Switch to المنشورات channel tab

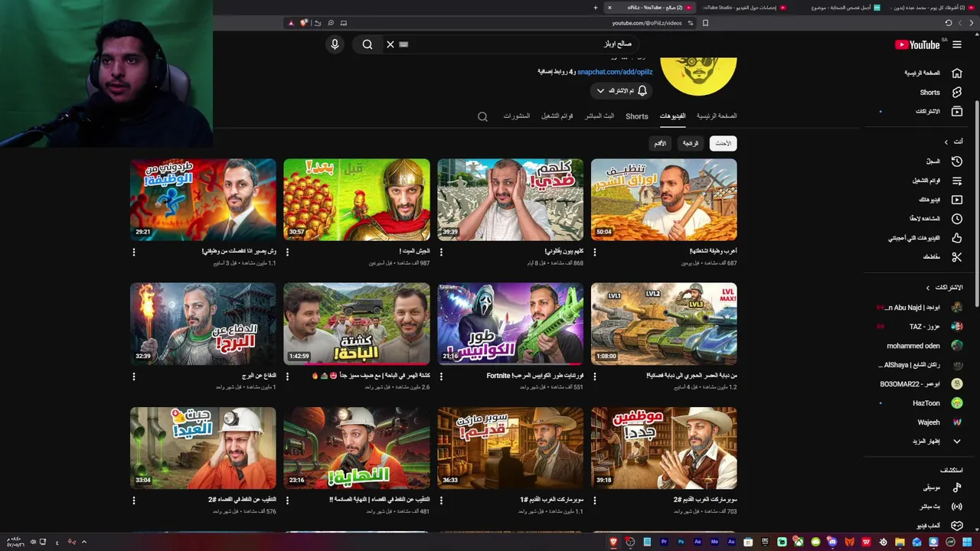516,116
